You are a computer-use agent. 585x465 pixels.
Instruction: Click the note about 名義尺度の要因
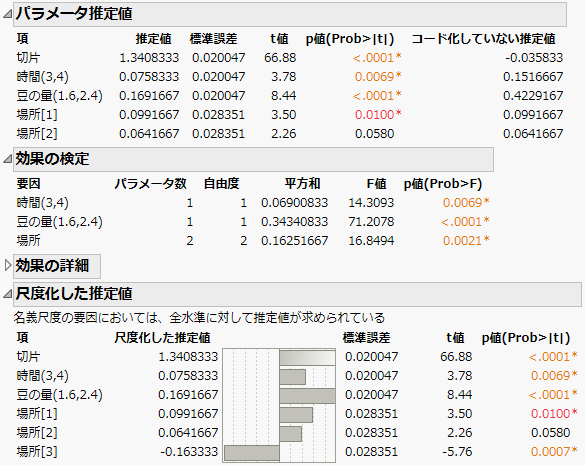pyautogui.click(x=199, y=318)
